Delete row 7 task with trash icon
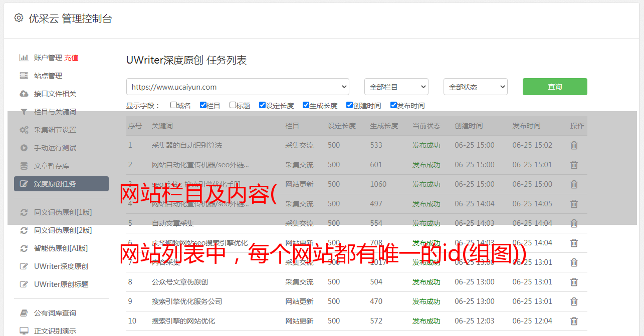Viewport: 644px width, 336px height. coord(574,262)
